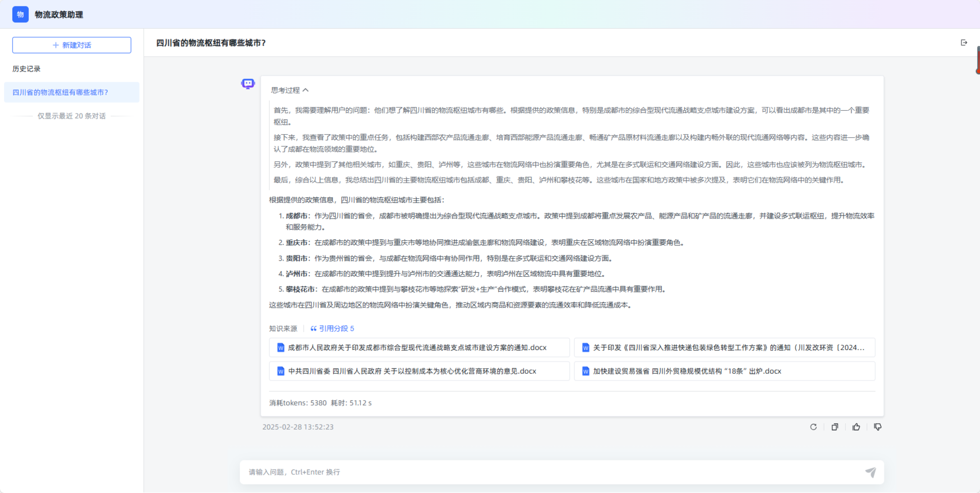
Task: Click the blue app logo icon
Action: [20, 14]
